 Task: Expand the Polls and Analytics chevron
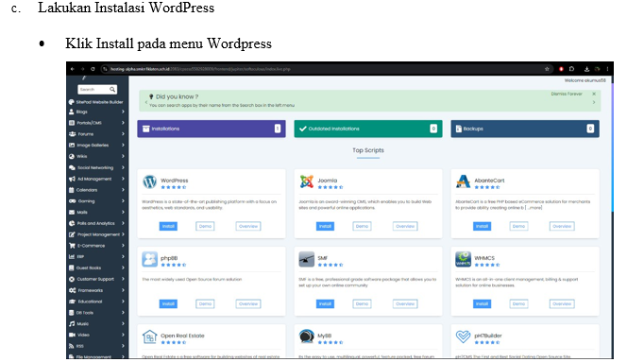(123, 223)
